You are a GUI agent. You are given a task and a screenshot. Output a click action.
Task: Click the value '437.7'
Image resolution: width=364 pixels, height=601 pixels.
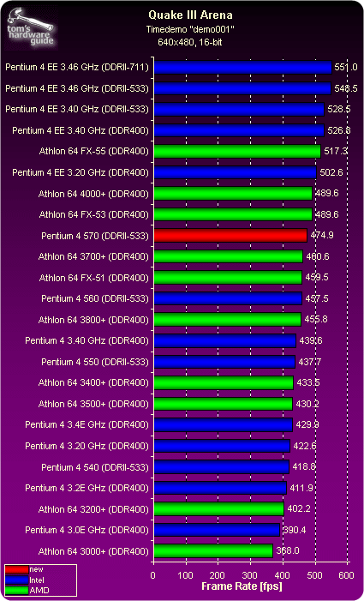tap(310, 362)
